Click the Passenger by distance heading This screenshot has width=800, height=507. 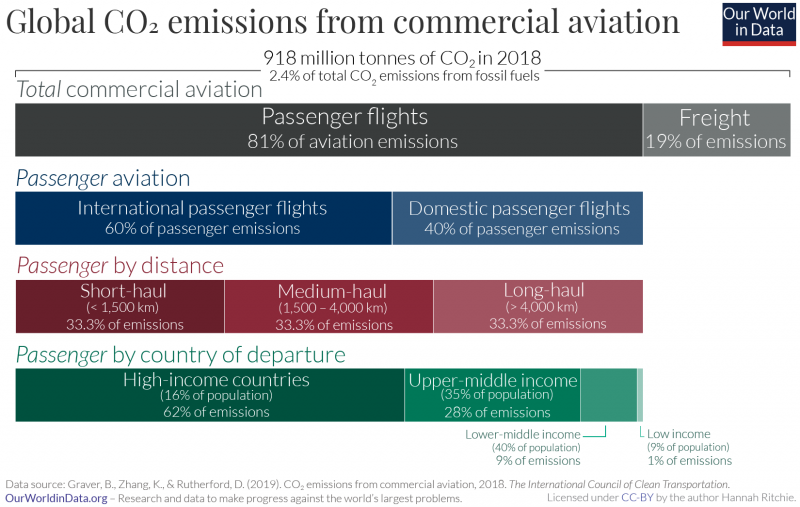pos(119,266)
